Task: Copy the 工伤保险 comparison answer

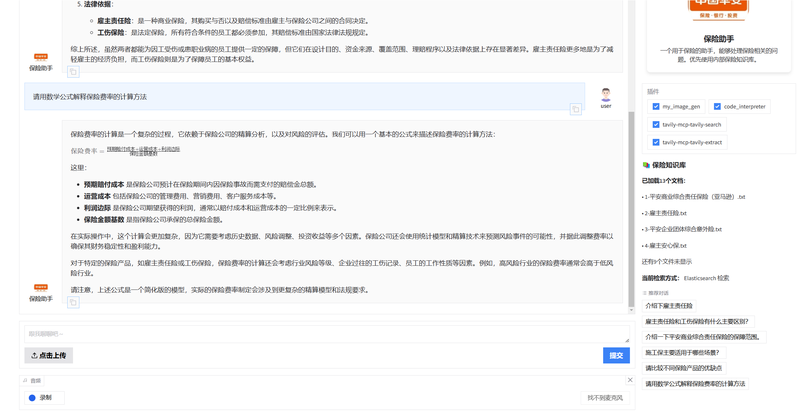Action: 73,72
